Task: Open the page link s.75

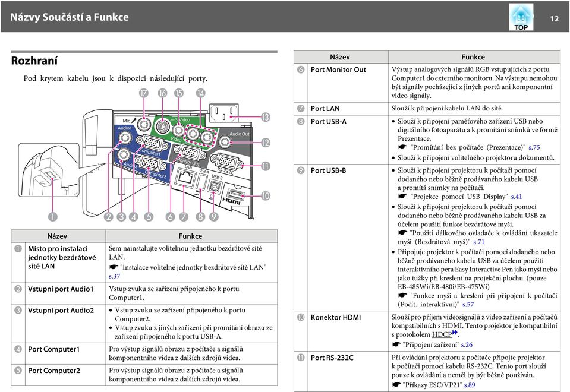Action: click(534, 147)
